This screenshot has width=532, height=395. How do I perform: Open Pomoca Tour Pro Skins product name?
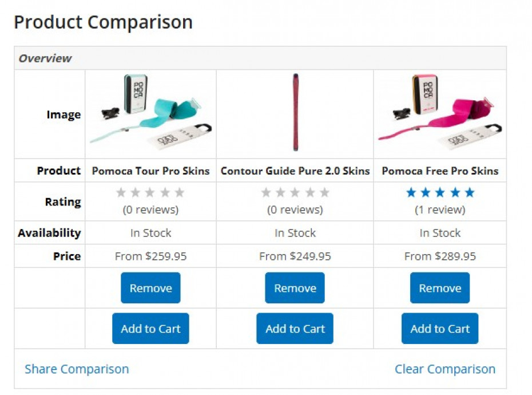150,171
